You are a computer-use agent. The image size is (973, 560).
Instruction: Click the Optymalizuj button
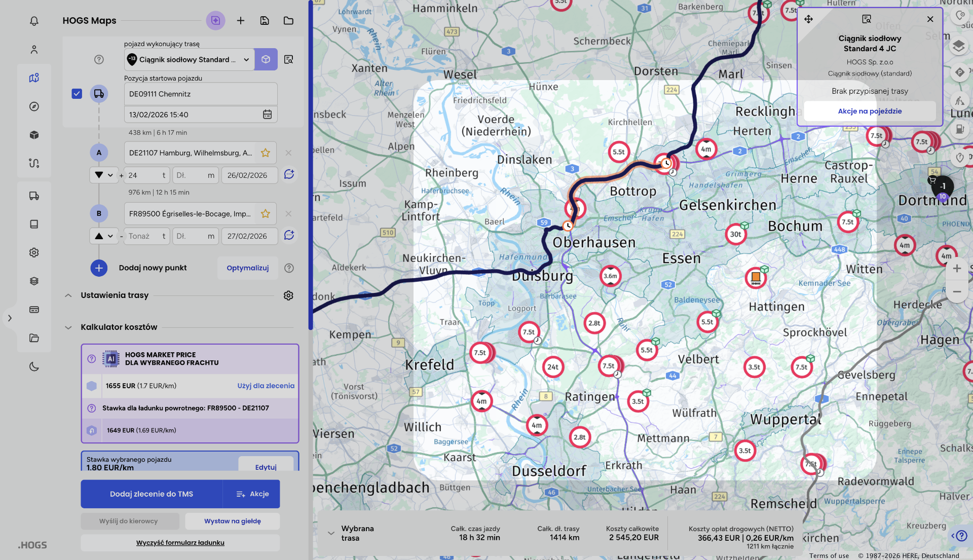(x=247, y=268)
